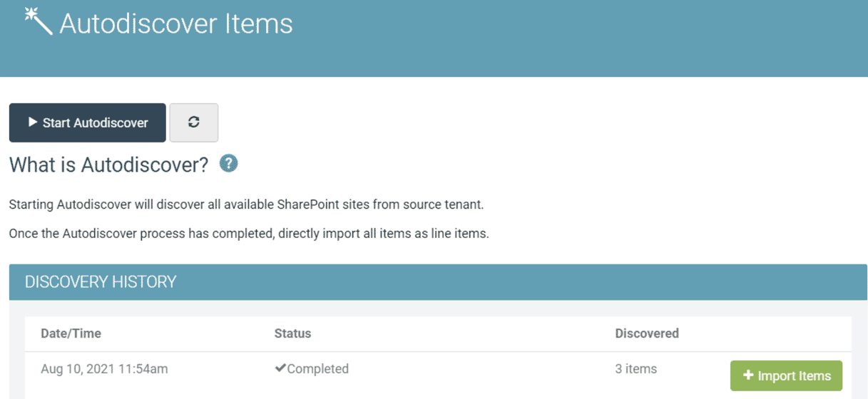Viewport: 868px width, 399px height.
Task: Click the '3 items' discovered count
Action: tap(635, 368)
